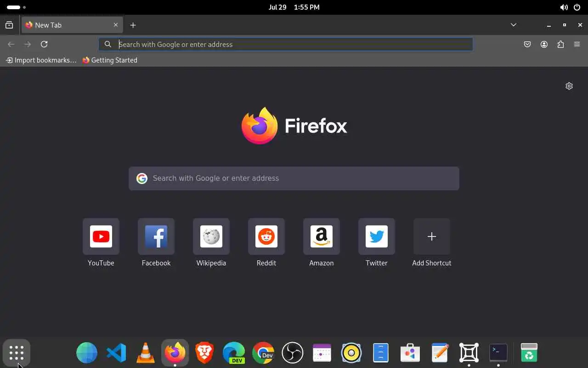Click the center Google search box
This screenshot has height=368, width=588.
(294, 178)
